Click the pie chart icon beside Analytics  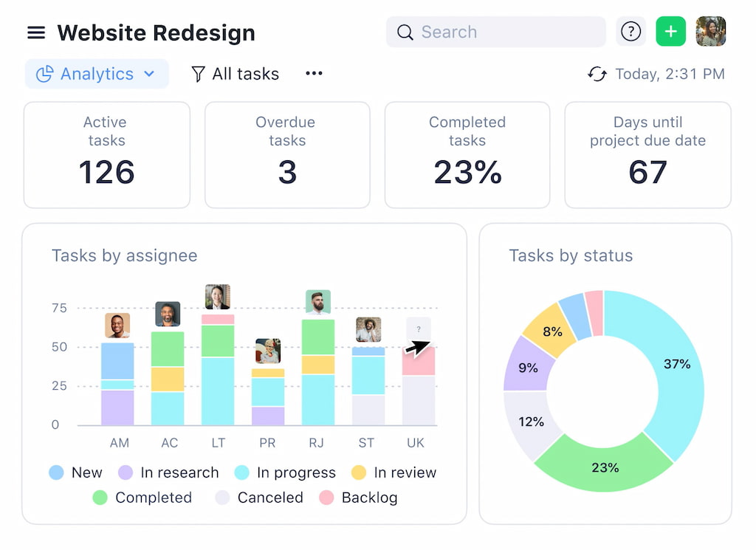[44, 74]
